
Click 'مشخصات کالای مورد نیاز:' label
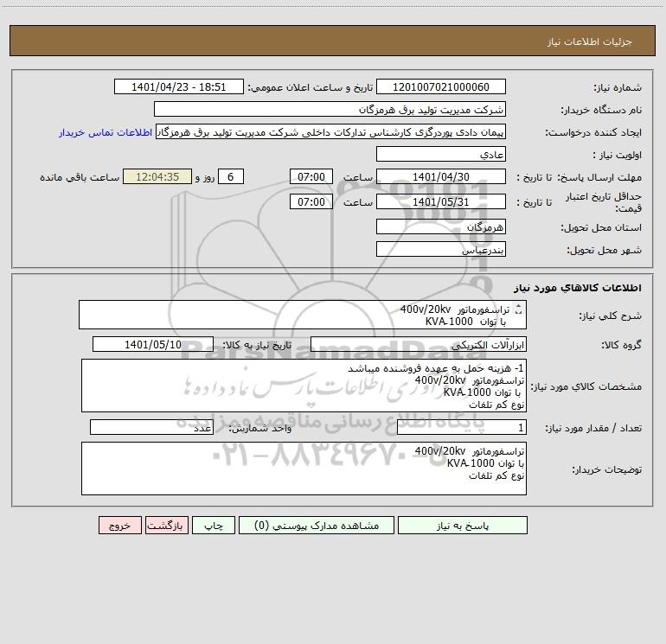pyautogui.click(x=586, y=386)
